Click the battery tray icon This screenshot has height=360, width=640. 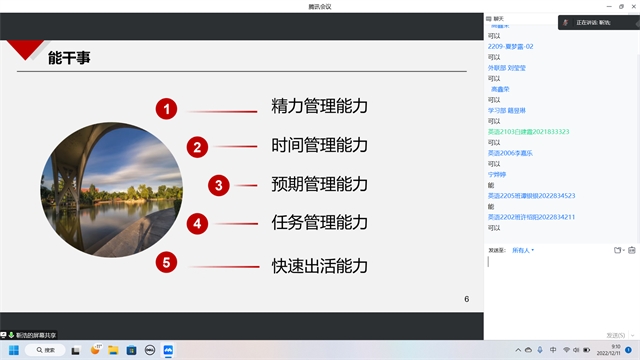587,350
